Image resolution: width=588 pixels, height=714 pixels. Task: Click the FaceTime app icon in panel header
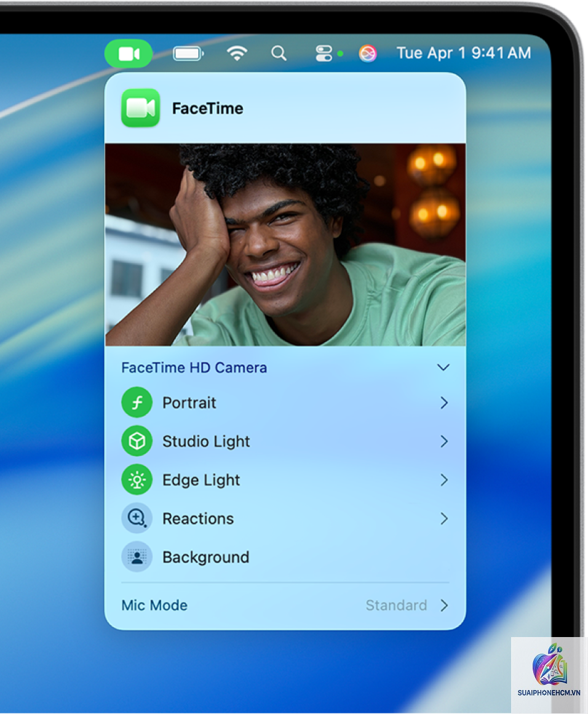(x=141, y=108)
